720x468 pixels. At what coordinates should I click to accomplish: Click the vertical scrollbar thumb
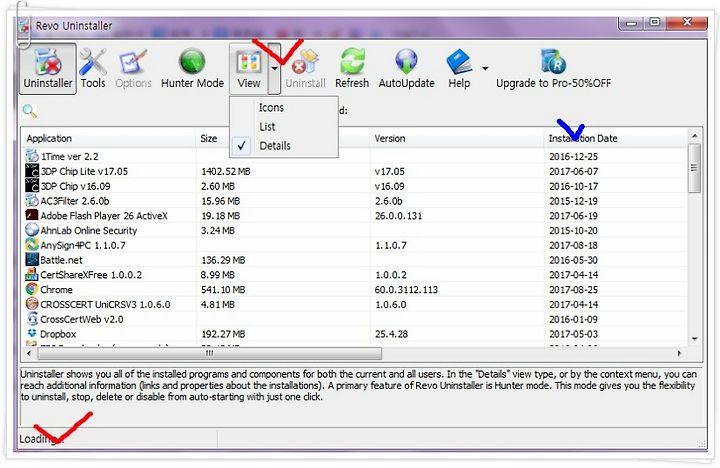(x=694, y=168)
